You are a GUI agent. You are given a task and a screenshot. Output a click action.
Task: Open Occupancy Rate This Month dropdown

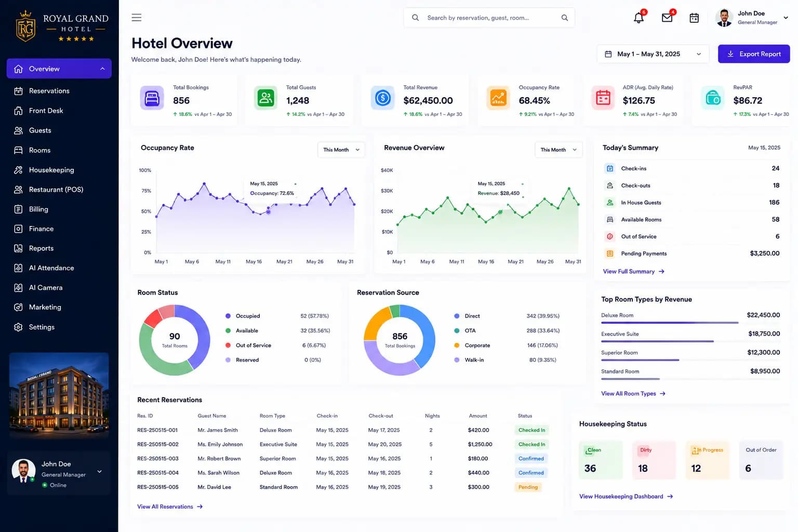pyautogui.click(x=341, y=150)
